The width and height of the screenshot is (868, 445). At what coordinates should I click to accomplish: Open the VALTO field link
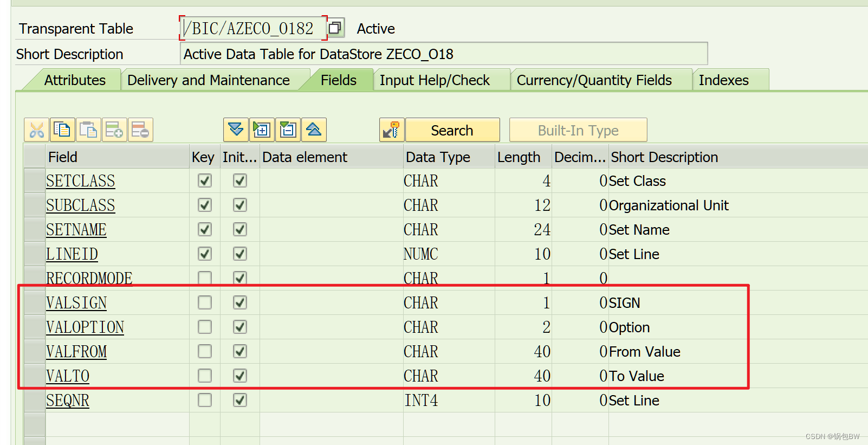point(68,376)
